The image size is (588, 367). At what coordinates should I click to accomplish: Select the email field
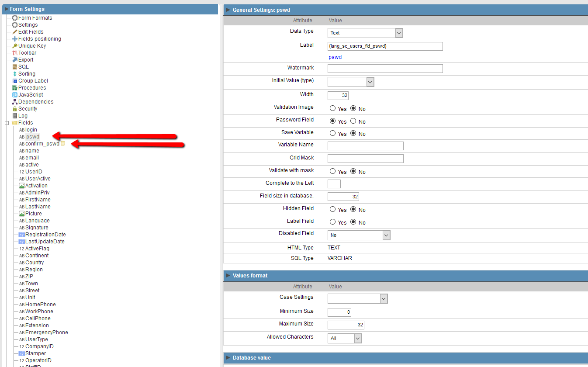pyautogui.click(x=32, y=158)
